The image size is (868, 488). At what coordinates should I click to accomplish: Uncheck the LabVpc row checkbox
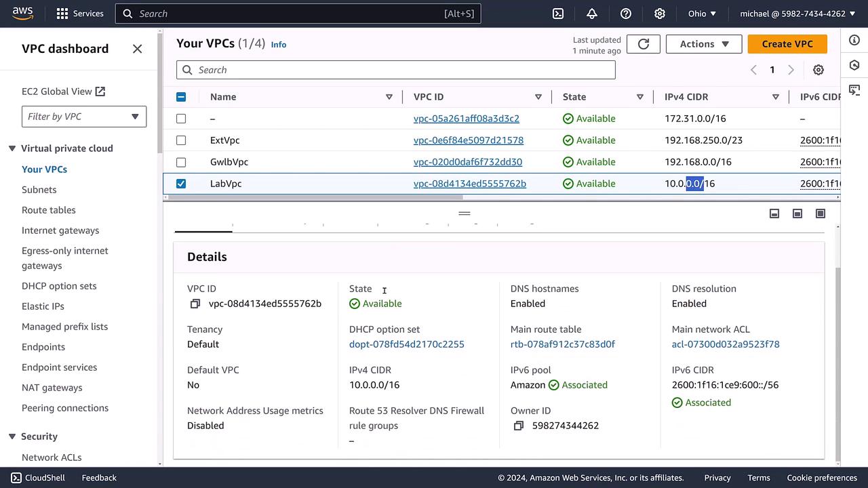pos(181,184)
